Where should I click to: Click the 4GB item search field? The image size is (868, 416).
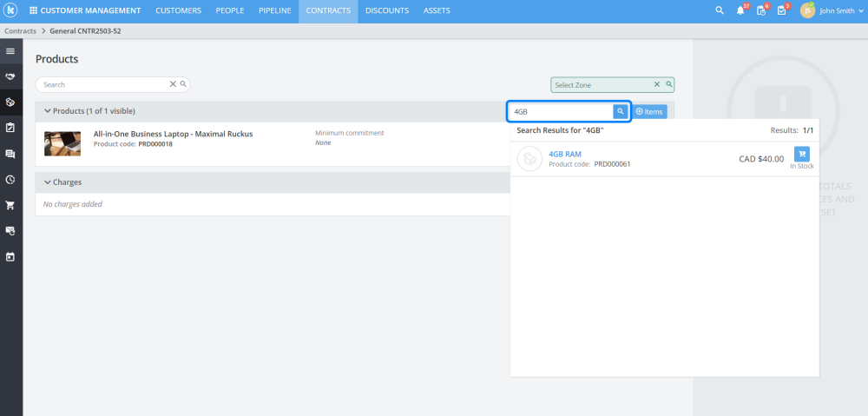(x=561, y=111)
